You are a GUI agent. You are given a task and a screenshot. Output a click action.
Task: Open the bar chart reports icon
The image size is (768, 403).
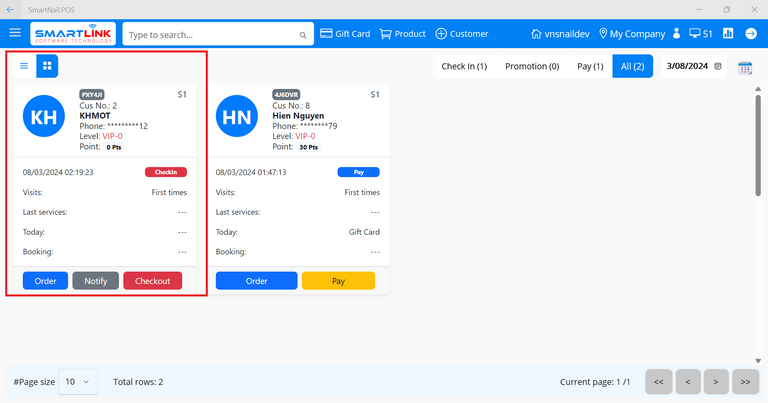pos(728,34)
